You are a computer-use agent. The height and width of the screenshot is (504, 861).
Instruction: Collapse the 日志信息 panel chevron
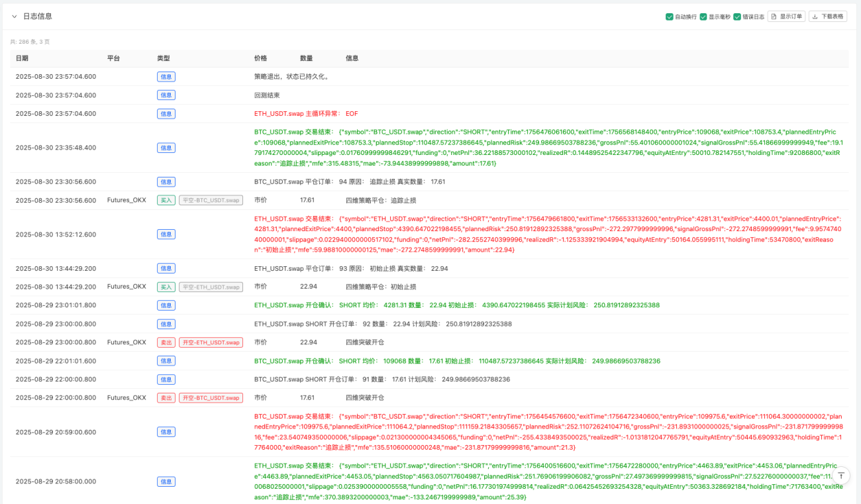15,16
